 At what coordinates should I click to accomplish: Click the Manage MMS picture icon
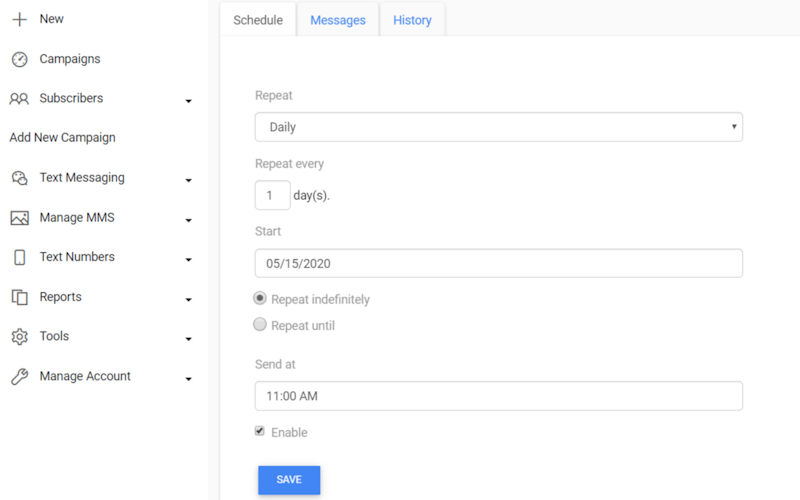19,218
